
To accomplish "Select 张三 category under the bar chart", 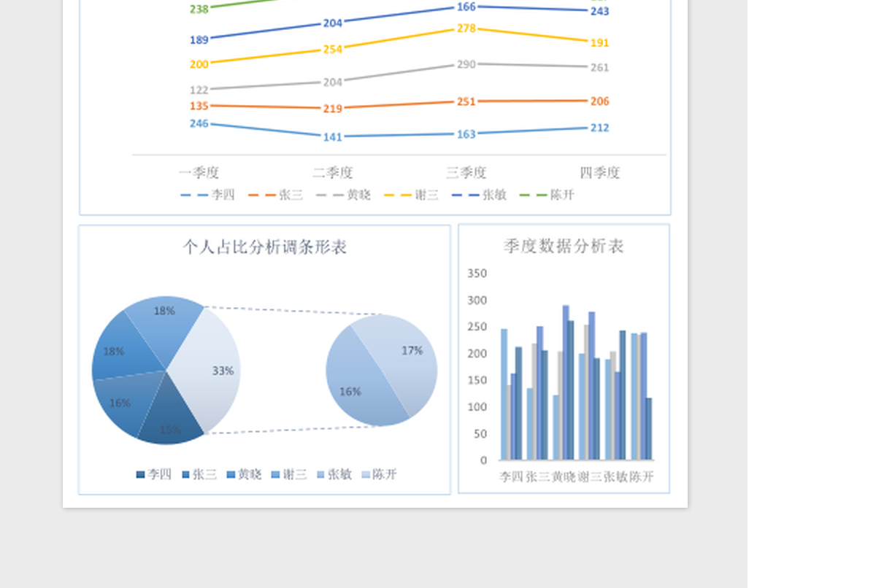I will (x=537, y=477).
